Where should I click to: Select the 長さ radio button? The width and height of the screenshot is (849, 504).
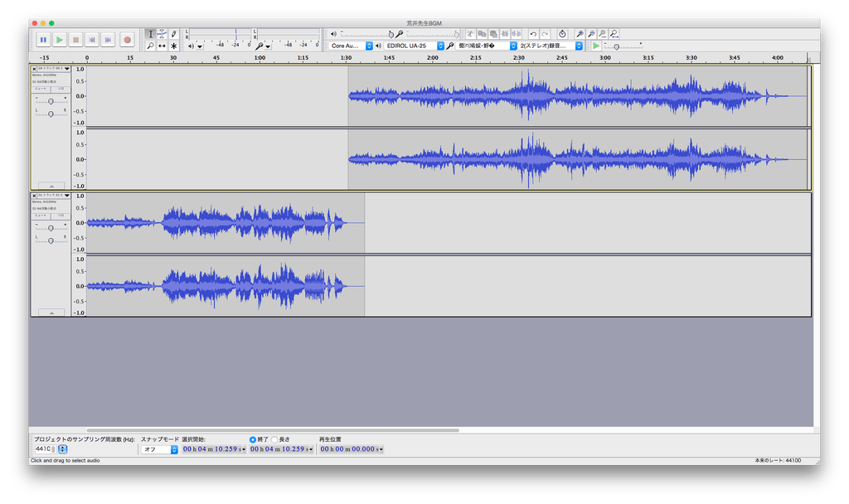(x=274, y=439)
